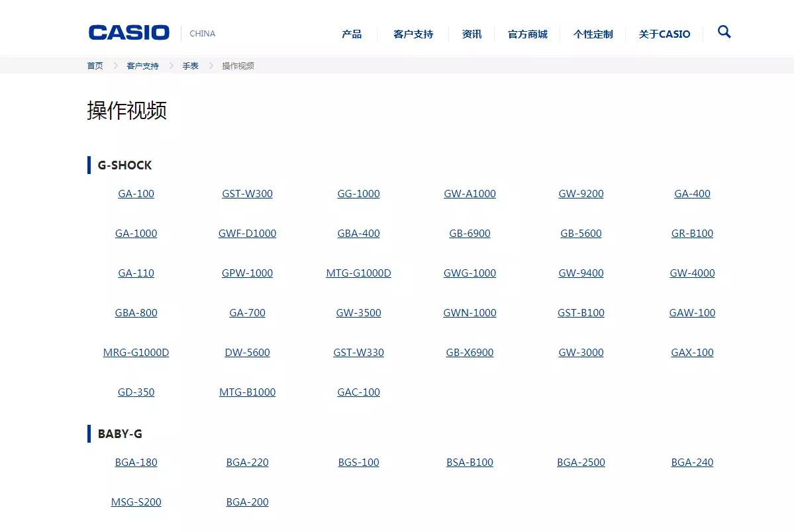Open the BGA-2500 link
This screenshot has width=794, height=532.
[x=581, y=462]
